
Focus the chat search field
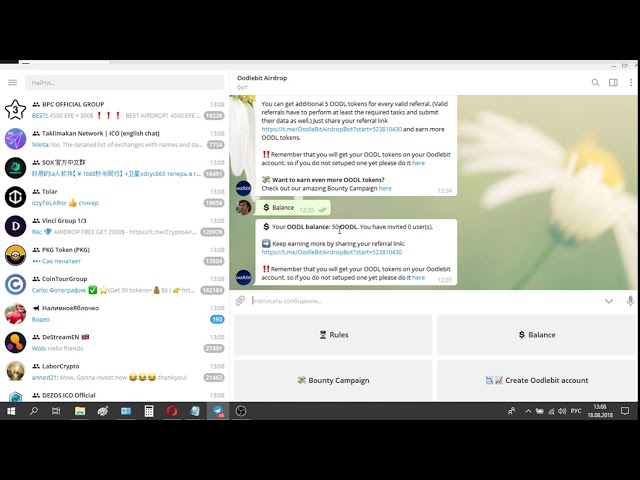124,82
